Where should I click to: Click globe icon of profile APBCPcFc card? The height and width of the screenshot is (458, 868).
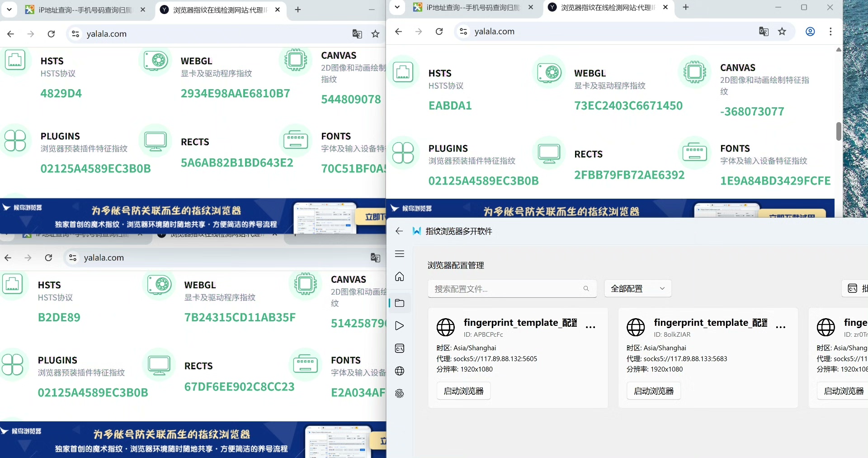(x=446, y=327)
